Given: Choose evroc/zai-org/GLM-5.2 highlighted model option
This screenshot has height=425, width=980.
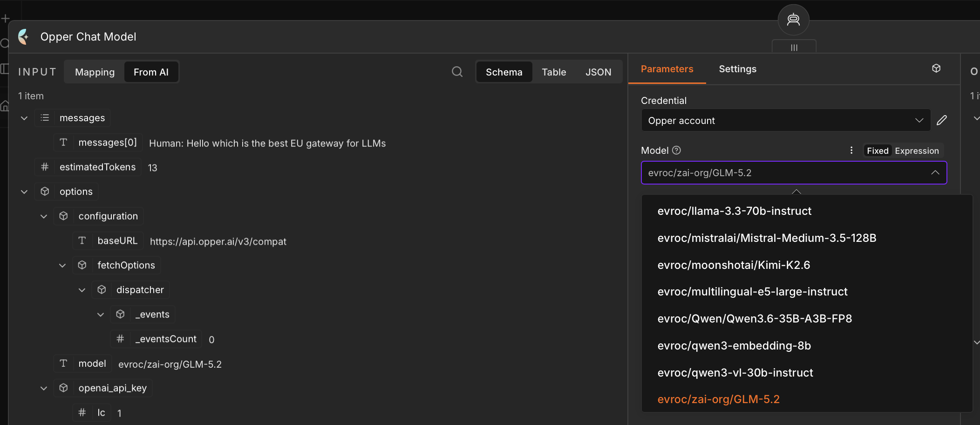Looking at the screenshot, I should 807,399.
